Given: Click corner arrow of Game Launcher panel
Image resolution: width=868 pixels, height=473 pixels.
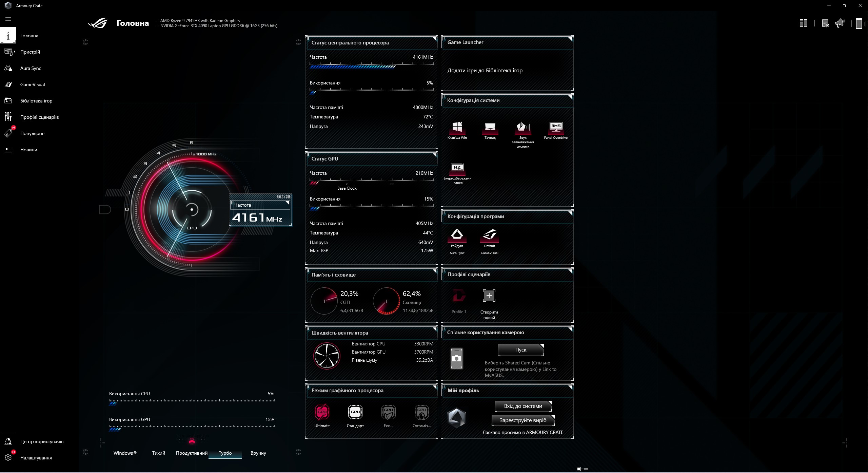Looking at the screenshot, I should point(570,39).
